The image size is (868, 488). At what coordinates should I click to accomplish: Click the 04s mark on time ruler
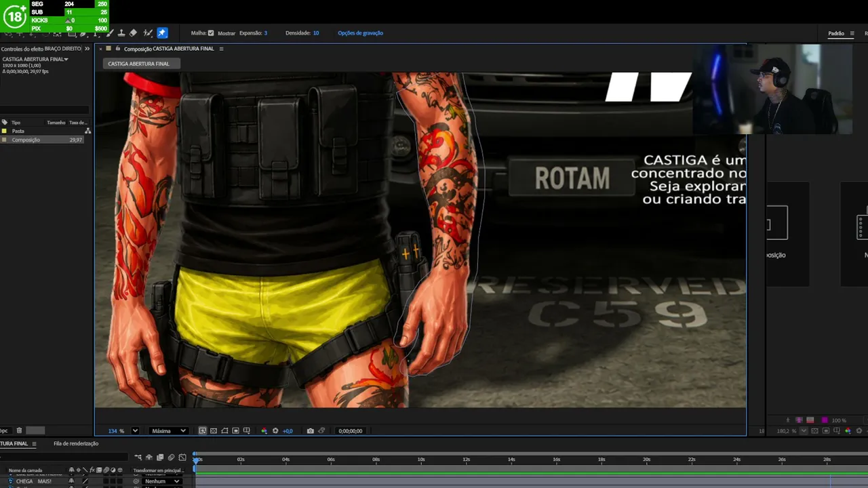point(285,460)
